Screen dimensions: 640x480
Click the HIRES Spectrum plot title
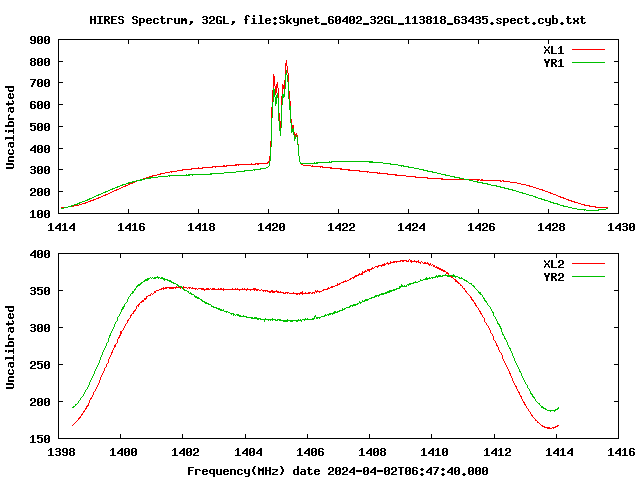point(338,20)
